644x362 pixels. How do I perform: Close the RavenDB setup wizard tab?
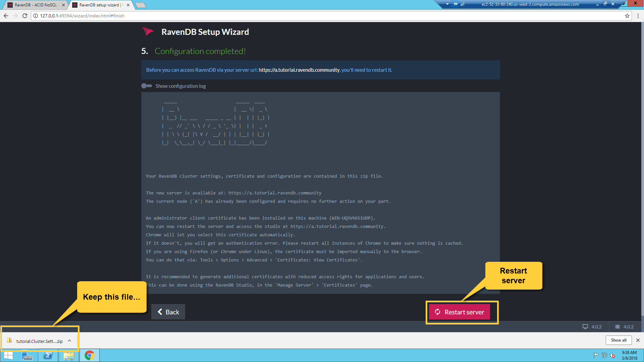pyautogui.click(x=128, y=5)
